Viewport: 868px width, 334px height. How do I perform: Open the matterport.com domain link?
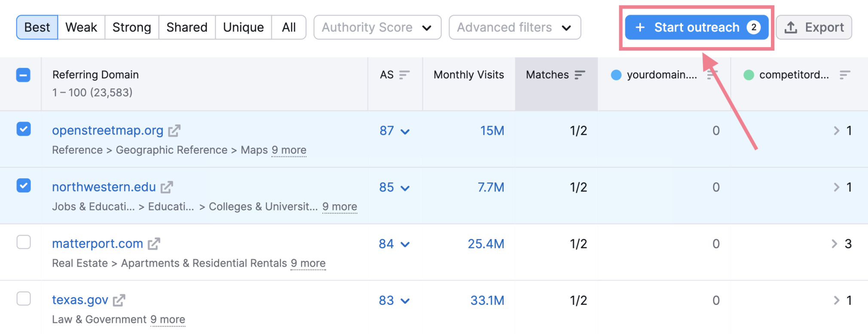click(98, 244)
